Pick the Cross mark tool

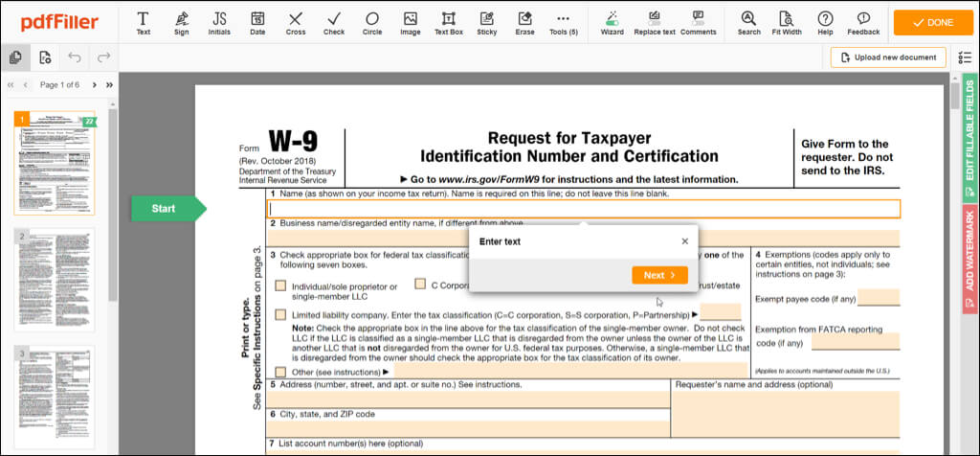coord(296,23)
